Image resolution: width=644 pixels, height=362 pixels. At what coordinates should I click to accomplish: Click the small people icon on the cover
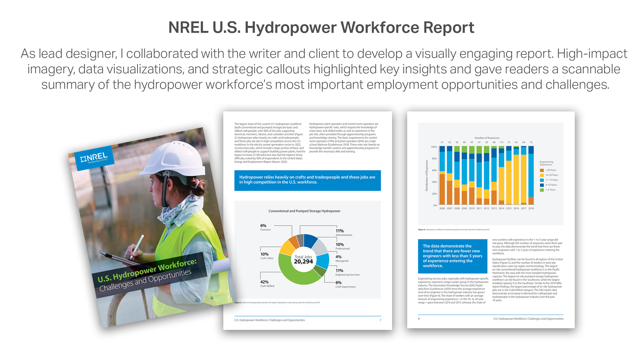coord(198,300)
